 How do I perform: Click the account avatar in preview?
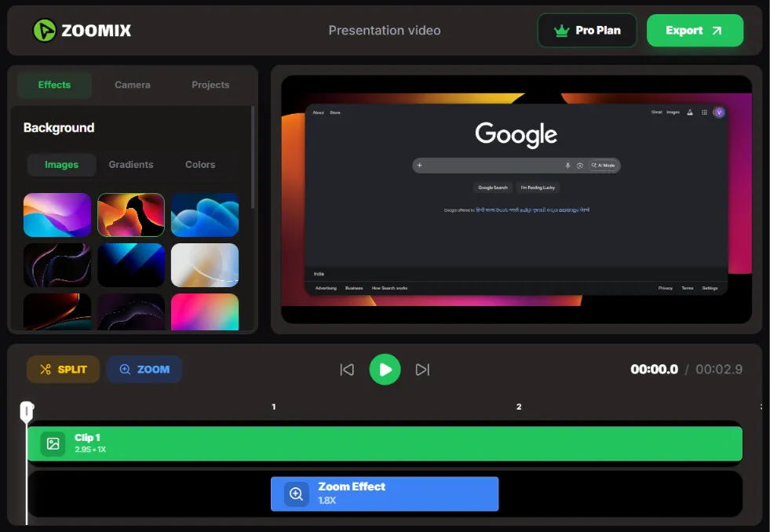(x=719, y=112)
